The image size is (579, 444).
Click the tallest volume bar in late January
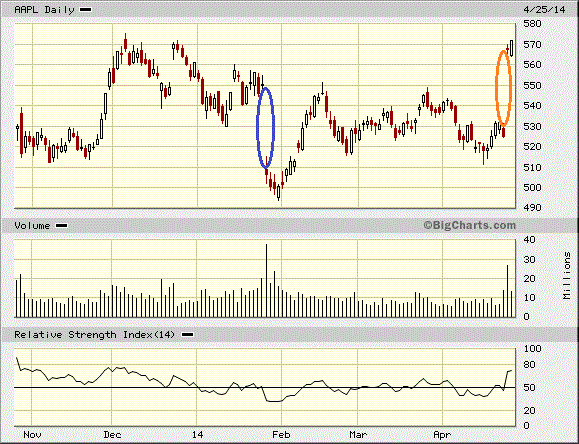(266, 280)
